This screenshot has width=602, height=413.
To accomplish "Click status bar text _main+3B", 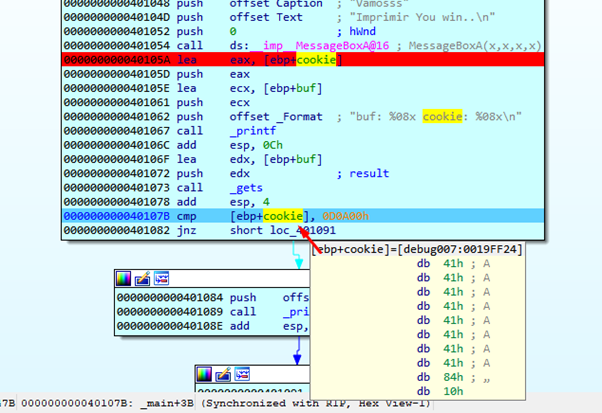I will [x=167, y=403].
